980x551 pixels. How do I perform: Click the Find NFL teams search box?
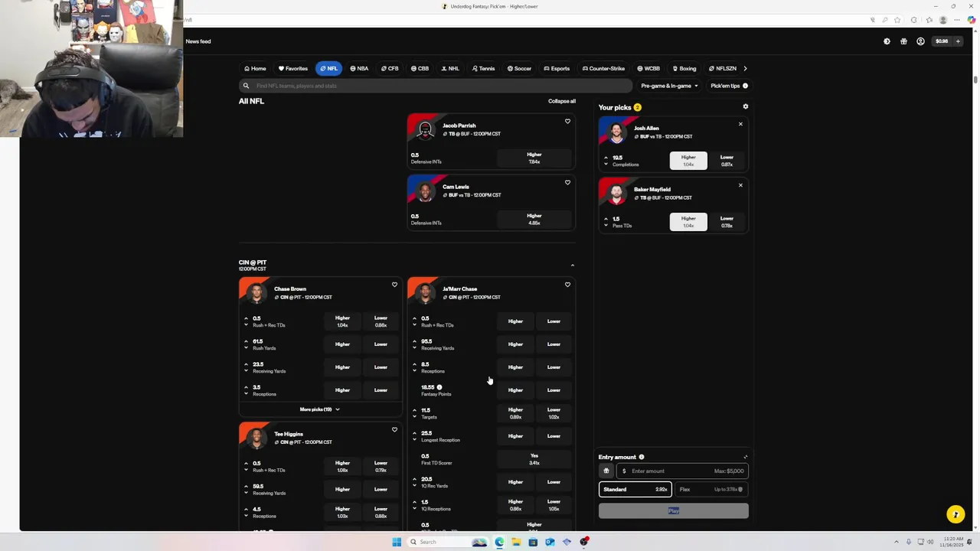tap(436, 86)
